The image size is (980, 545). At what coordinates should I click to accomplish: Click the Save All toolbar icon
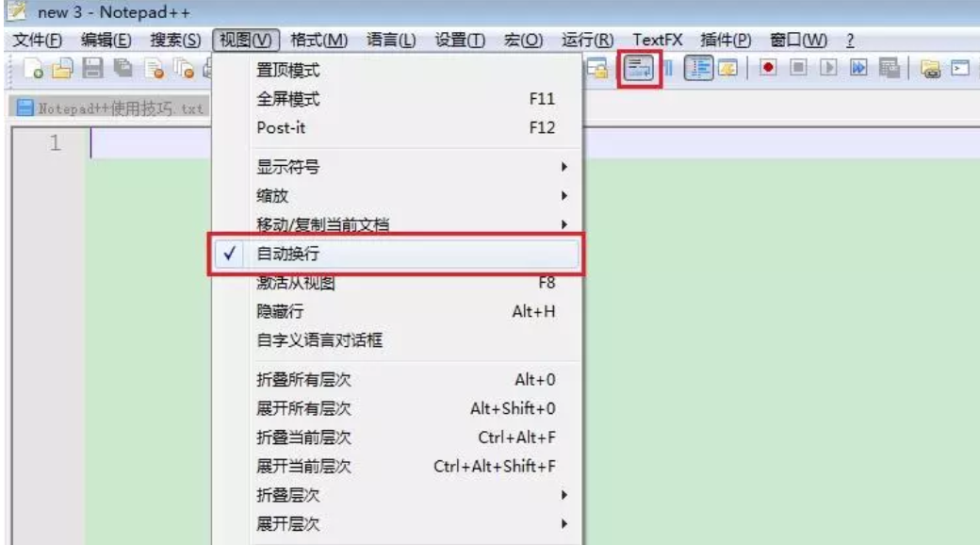coord(121,66)
